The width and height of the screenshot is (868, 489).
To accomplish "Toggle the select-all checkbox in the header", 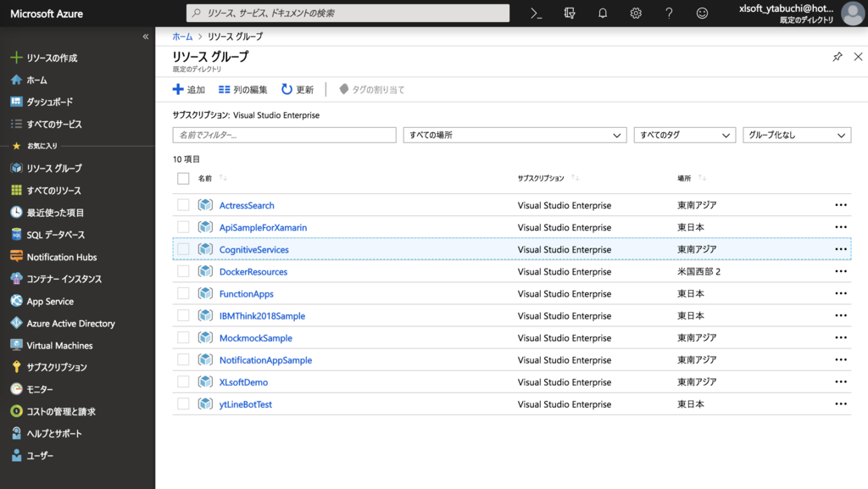I will [183, 178].
